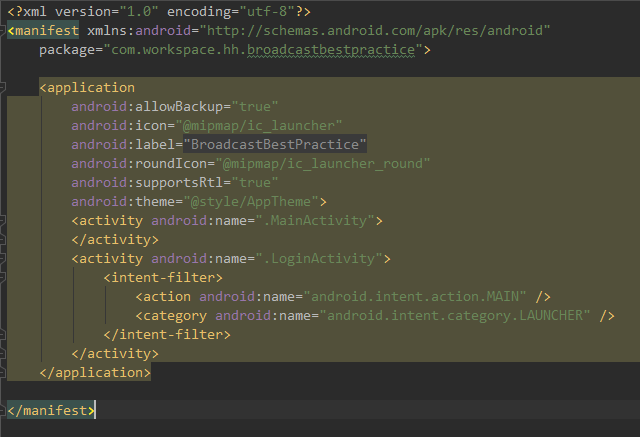Collapse the application tag fold marker
Image resolution: width=640 pixels, height=437 pixels.
point(2,87)
